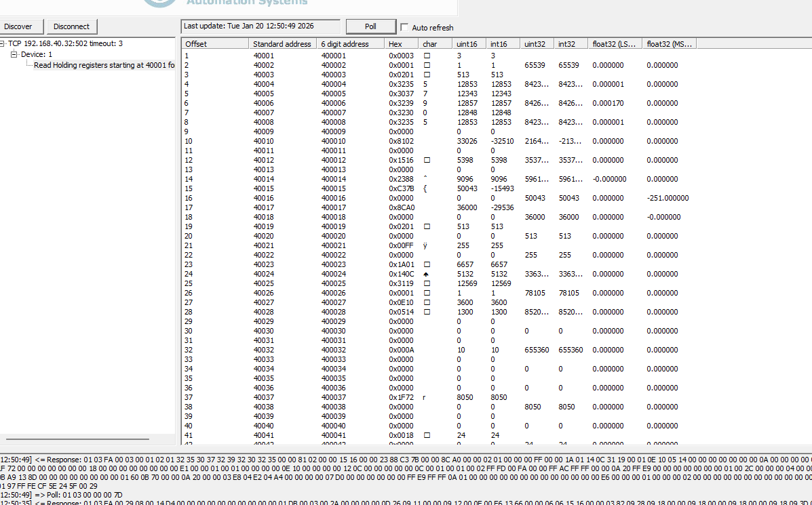Select the Response log line at the bottom
The image size is (812, 505).
click(271, 459)
